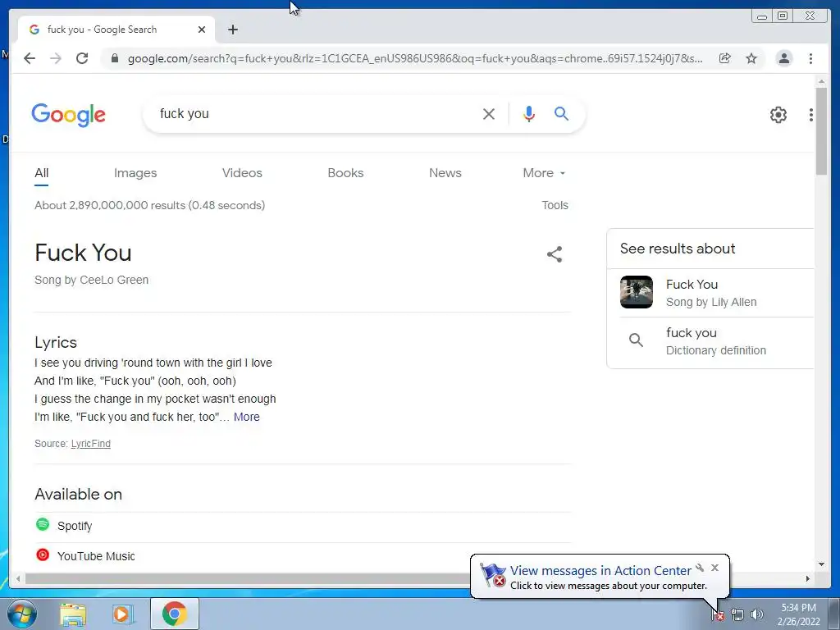Start voice search with microphone icon
The image size is (840, 630).
click(x=529, y=113)
